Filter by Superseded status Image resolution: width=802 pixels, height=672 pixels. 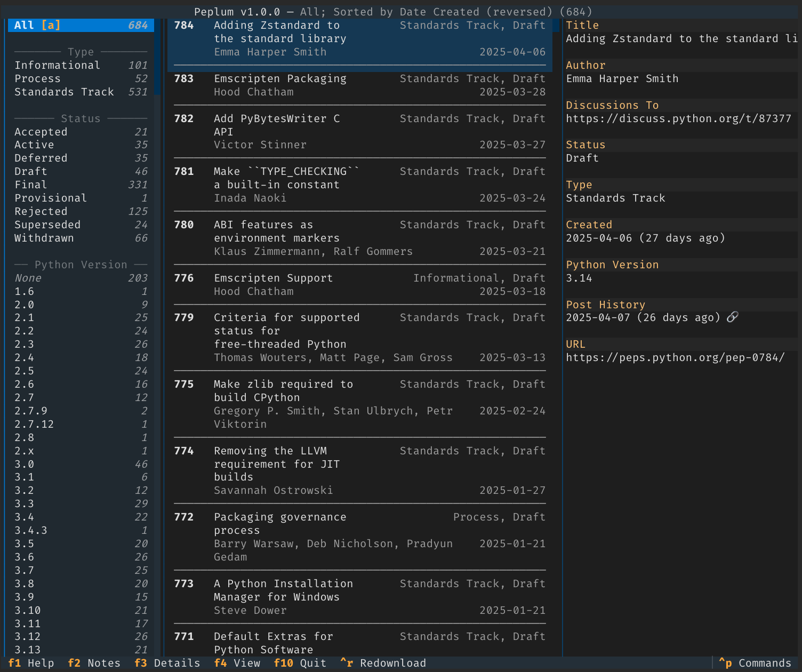pos(81,225)
